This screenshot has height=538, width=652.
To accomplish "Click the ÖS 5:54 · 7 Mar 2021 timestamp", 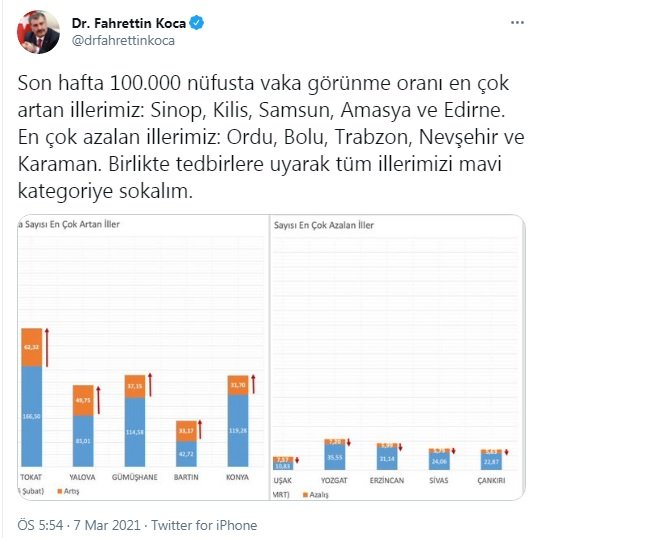I will 79,525.
